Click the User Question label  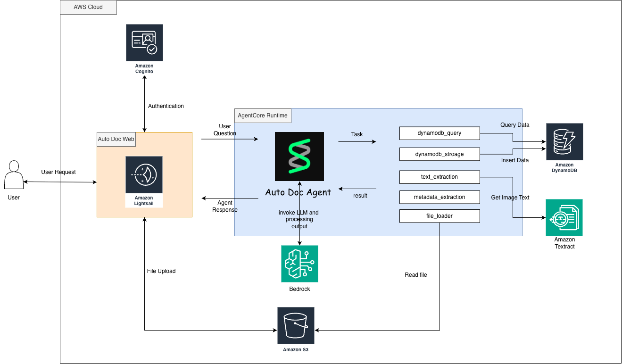[x=225, y=130]
